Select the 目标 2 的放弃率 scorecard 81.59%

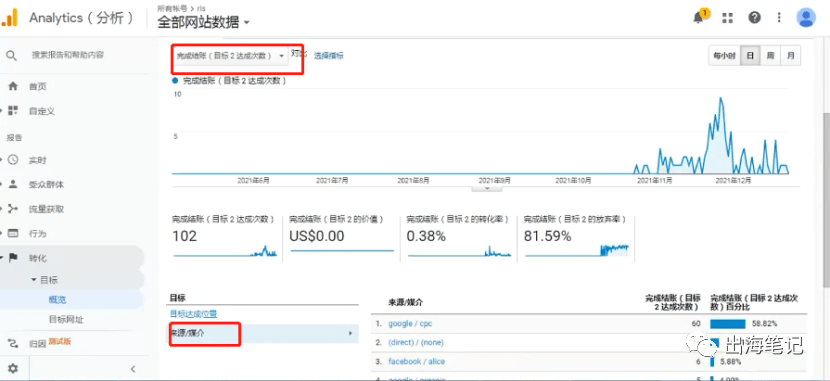click(577, 238)
